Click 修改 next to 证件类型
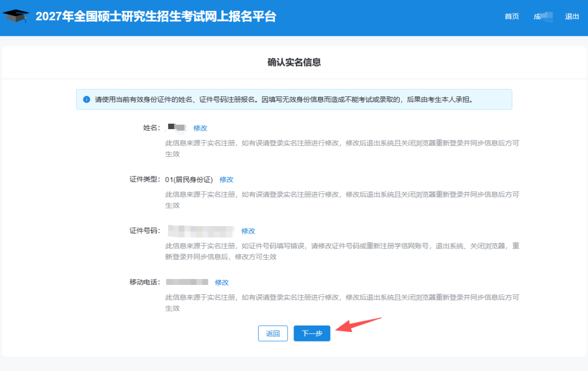This screenshot has height=371, width=588. (226, 180)
